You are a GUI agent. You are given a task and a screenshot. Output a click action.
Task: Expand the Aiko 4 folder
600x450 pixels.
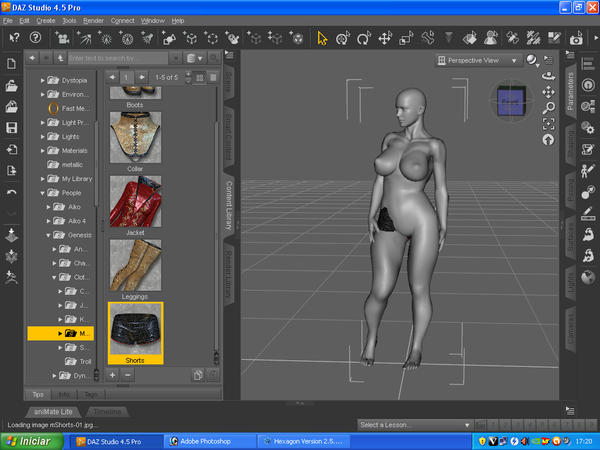point(48,221)
